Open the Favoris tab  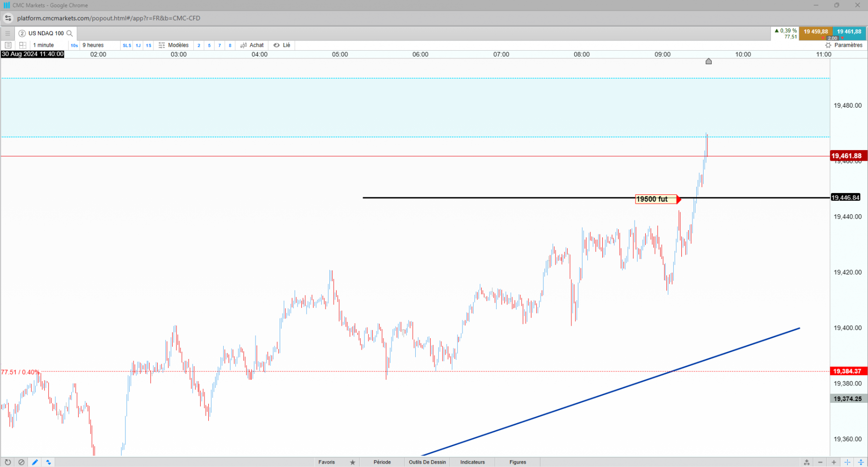click(326, 462)
